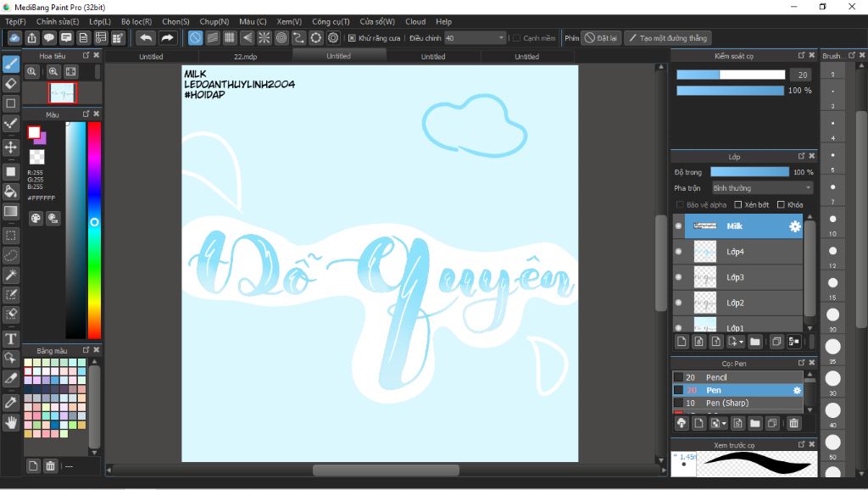Open the Công cụ(T) menu
The height and width of the screenshot is (490, 868).
331,21
